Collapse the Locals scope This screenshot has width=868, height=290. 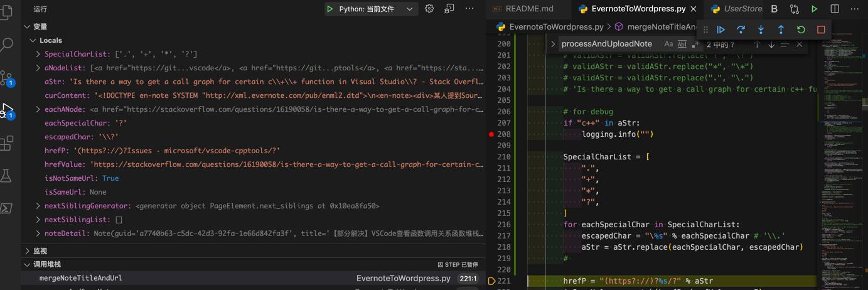(33, 40)
